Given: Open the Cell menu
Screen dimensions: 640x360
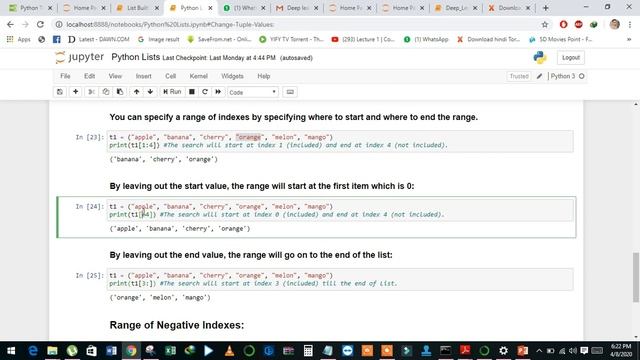Looking at the screenshot, I should click(170, 76).
